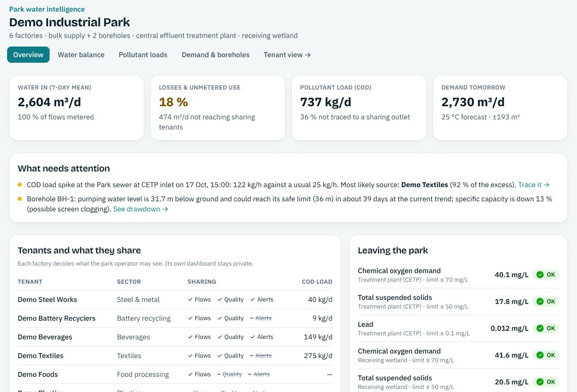Select the Overview button
This screenshot has height=392, width=577.
28,55
